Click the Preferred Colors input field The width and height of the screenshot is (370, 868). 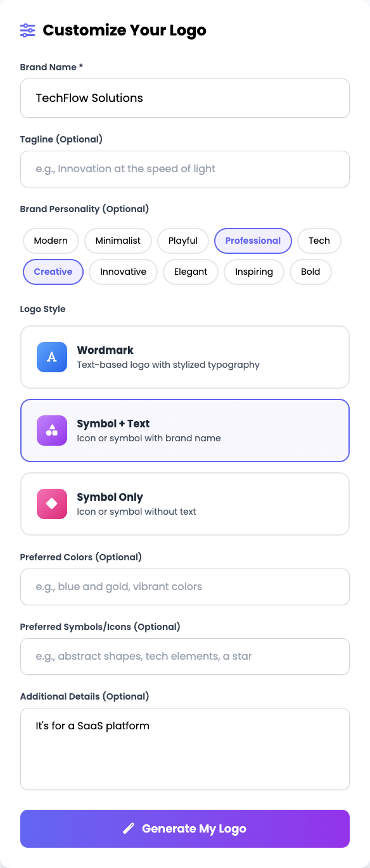pos(185,587)
